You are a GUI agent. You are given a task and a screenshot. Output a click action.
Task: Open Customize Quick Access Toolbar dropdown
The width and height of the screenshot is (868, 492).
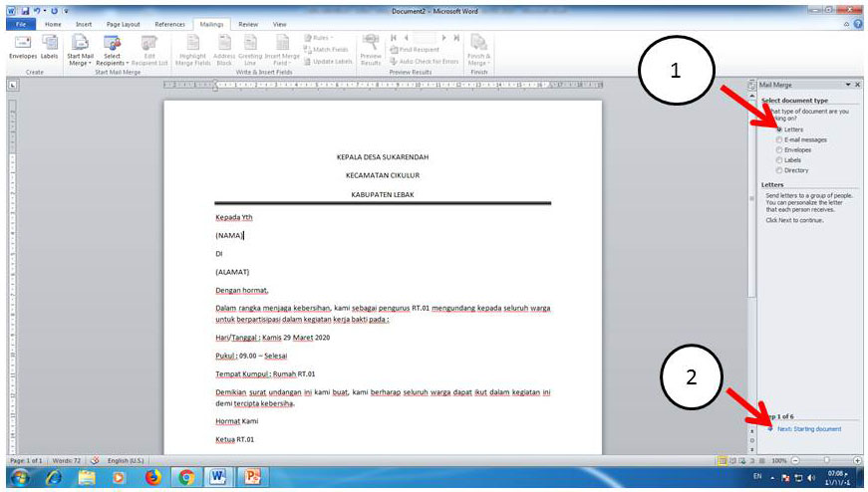[x=66, y=11]
